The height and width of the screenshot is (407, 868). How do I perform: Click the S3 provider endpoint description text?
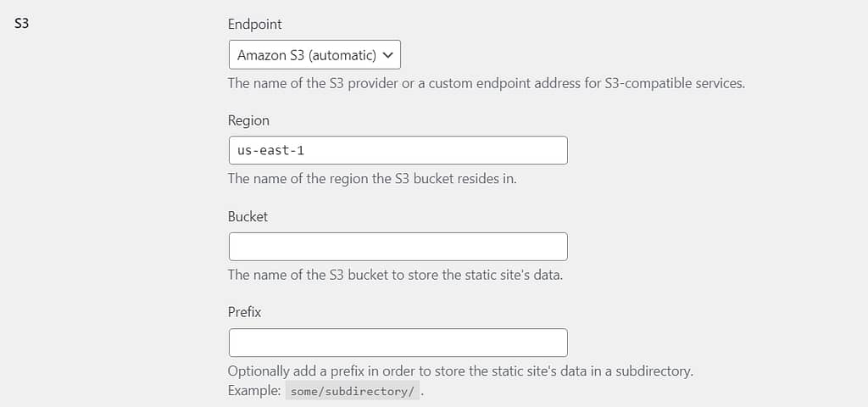[487, 84]
